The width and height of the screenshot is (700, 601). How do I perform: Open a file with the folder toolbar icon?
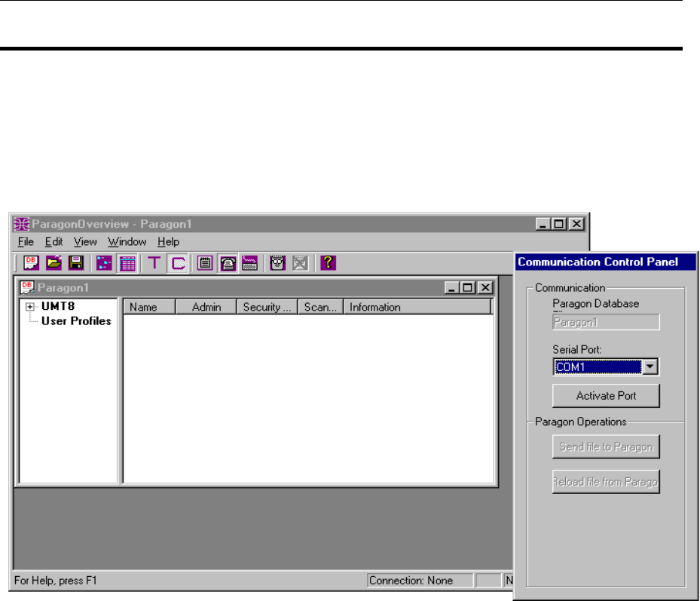(53, 262)
